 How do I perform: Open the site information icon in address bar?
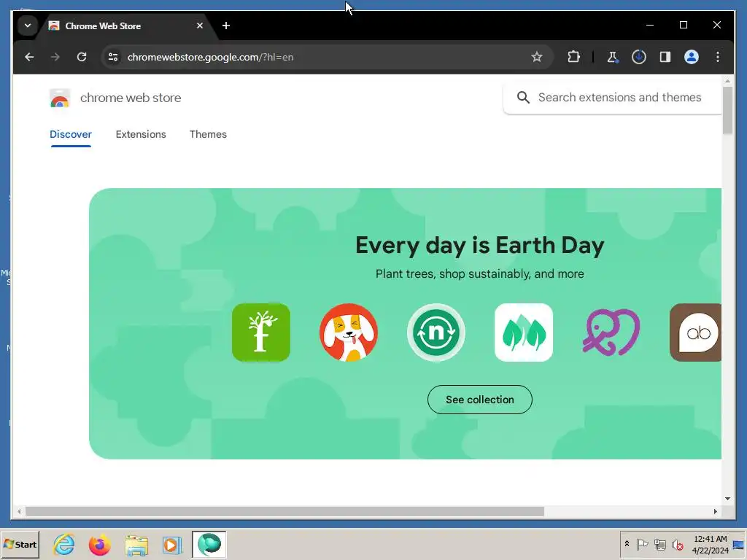tap(113, 57)
